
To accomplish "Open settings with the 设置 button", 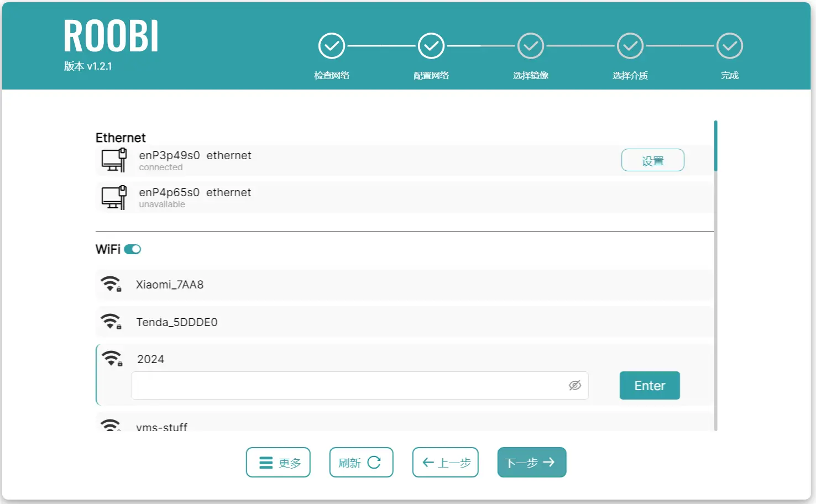I will point(653,160).
